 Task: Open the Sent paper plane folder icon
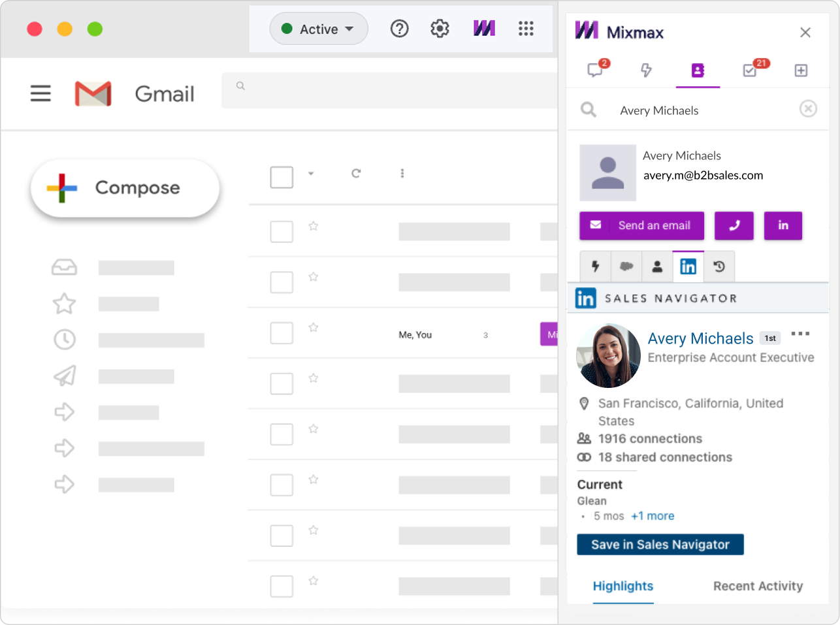click(65, 376)
